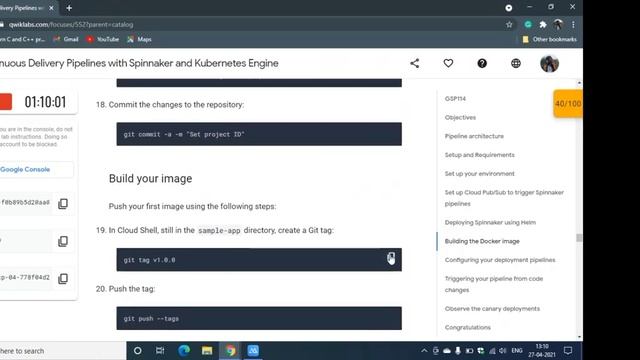Viewport: 640px width, 360px height.
Task: Bookmark this page with star icon
Action: (509, 24)
